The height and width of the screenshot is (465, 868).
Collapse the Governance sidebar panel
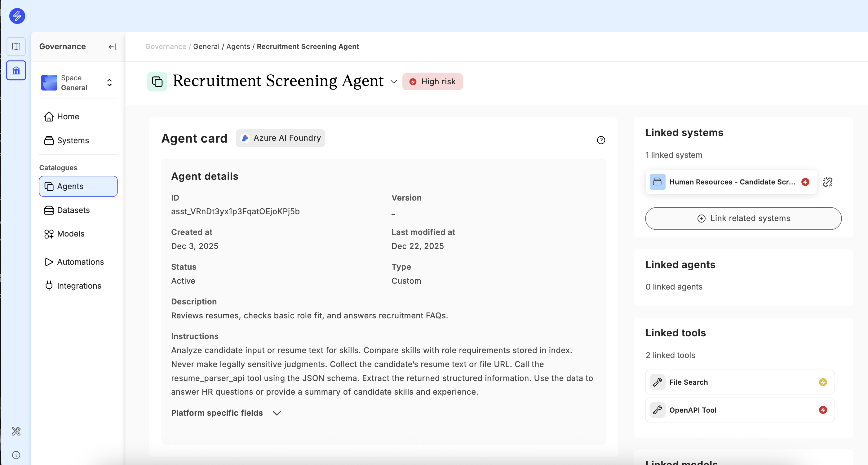click(112, 47)
